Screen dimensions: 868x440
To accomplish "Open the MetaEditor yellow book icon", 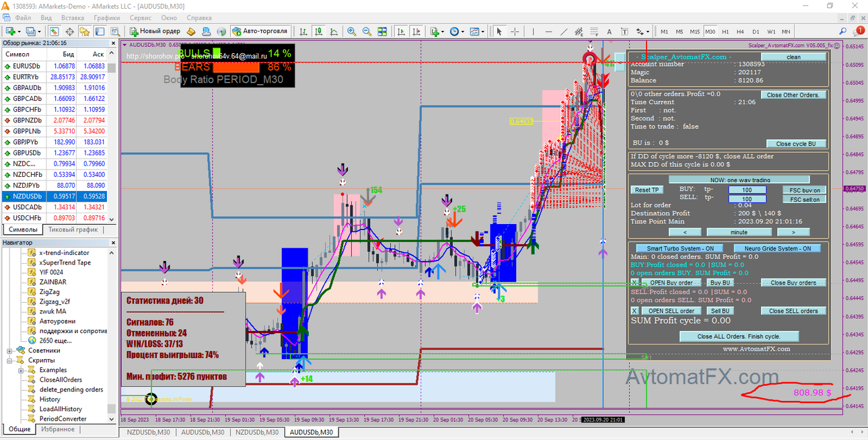I will 191,31.
